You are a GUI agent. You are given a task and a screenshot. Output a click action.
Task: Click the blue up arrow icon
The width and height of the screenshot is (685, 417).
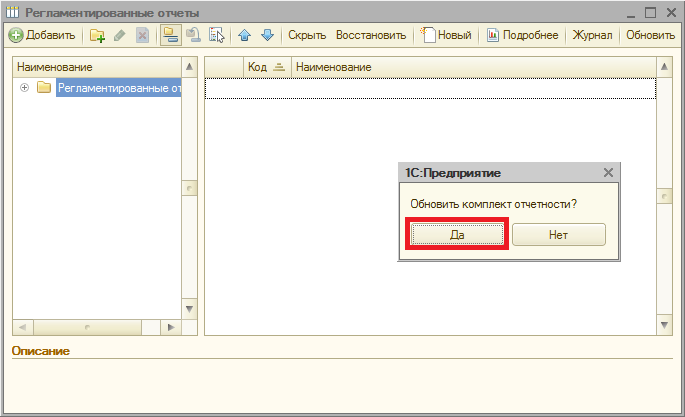point(245,35)
